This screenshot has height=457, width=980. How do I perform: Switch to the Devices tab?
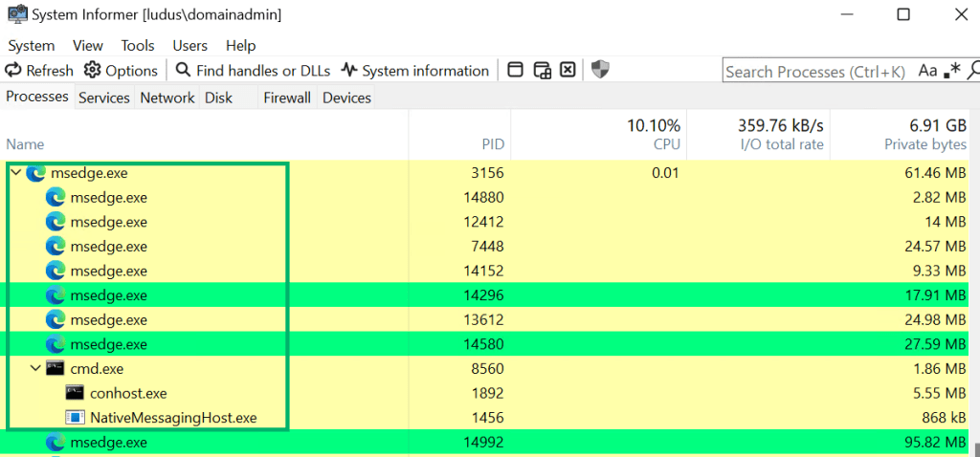tap(346, 98)
